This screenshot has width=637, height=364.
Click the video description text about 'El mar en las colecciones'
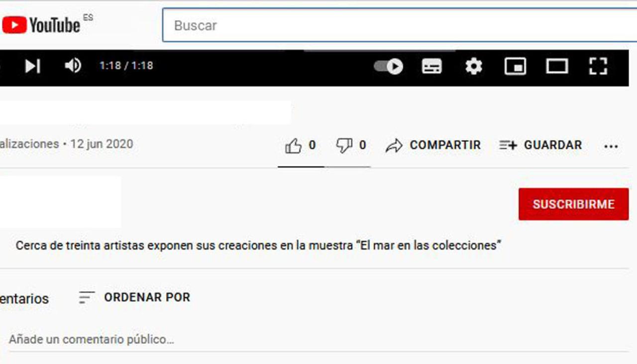point(258,246)
